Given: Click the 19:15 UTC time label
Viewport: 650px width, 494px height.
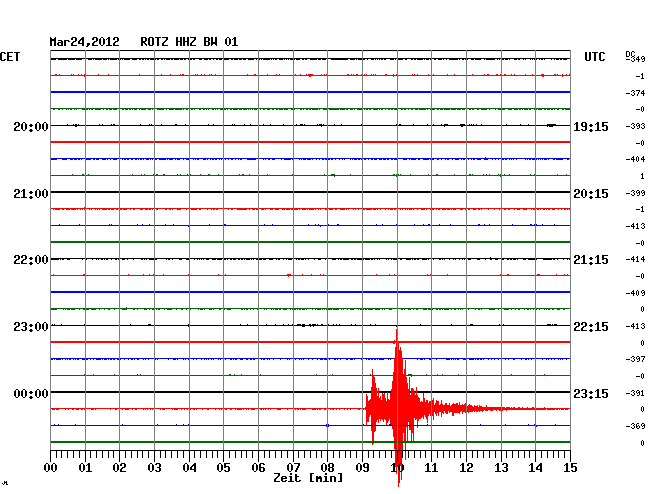Looking at the screenshot, I should click(591, 126).
